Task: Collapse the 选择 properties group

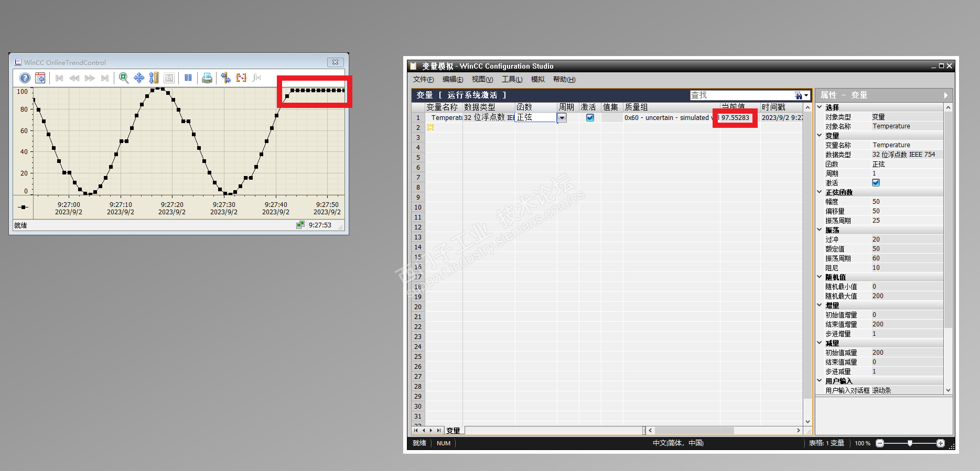Action: coord(820,107)
